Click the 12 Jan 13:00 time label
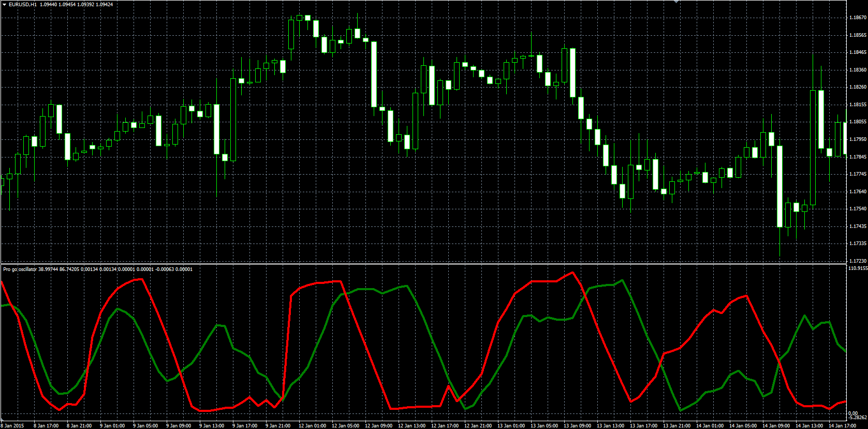The image size is (868, 429). pos(412,426)
